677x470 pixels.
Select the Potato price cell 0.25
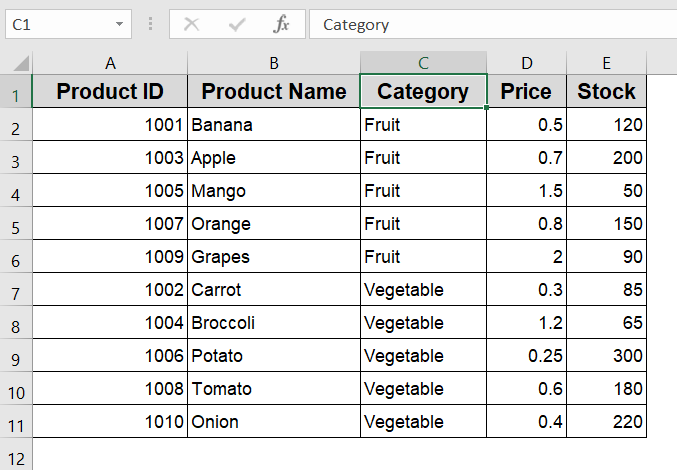click(x=526, y=356)
